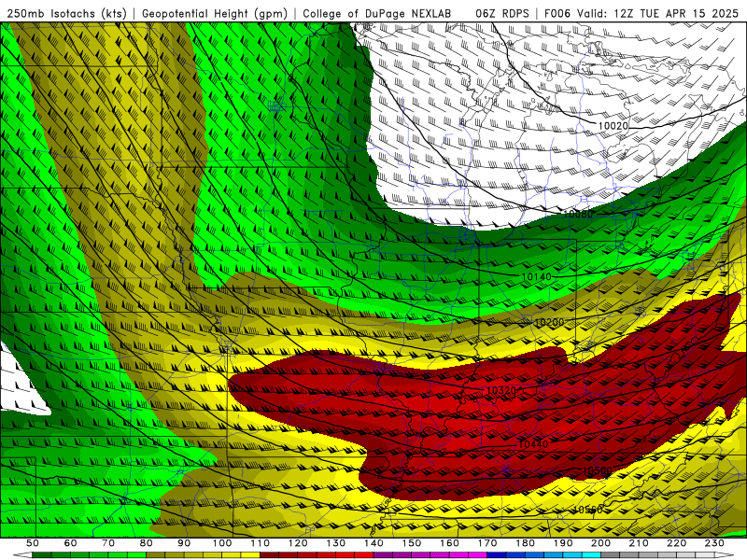
Task: Click the 200 value on the color scale
Action: 600,543
